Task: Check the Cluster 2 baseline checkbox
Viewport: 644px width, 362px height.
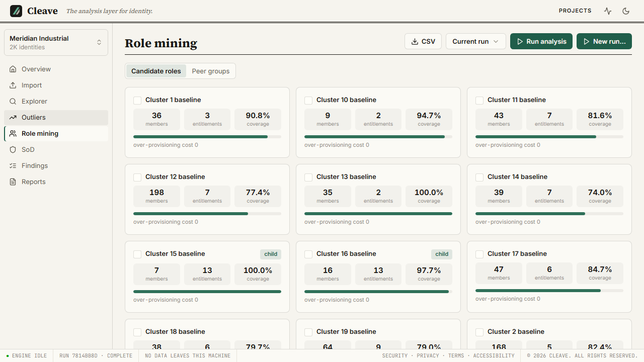Action: pyautogui.click(x=479, y=332)
